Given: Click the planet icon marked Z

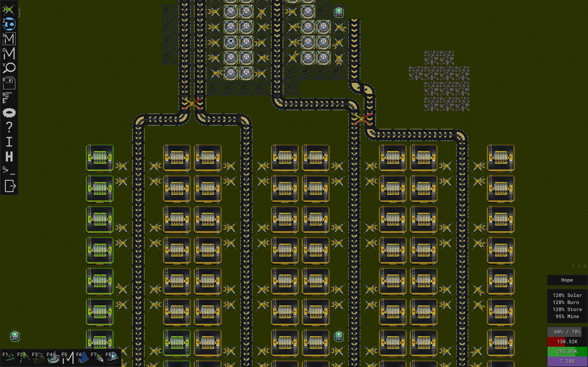Looking at the screenshot, I should tap(9, 24).
